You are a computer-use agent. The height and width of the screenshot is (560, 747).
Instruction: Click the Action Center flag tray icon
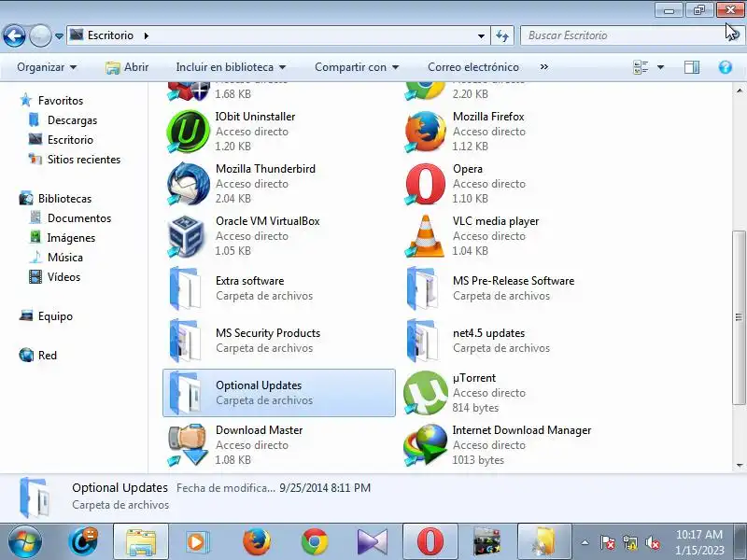click(x=607, y=542)
